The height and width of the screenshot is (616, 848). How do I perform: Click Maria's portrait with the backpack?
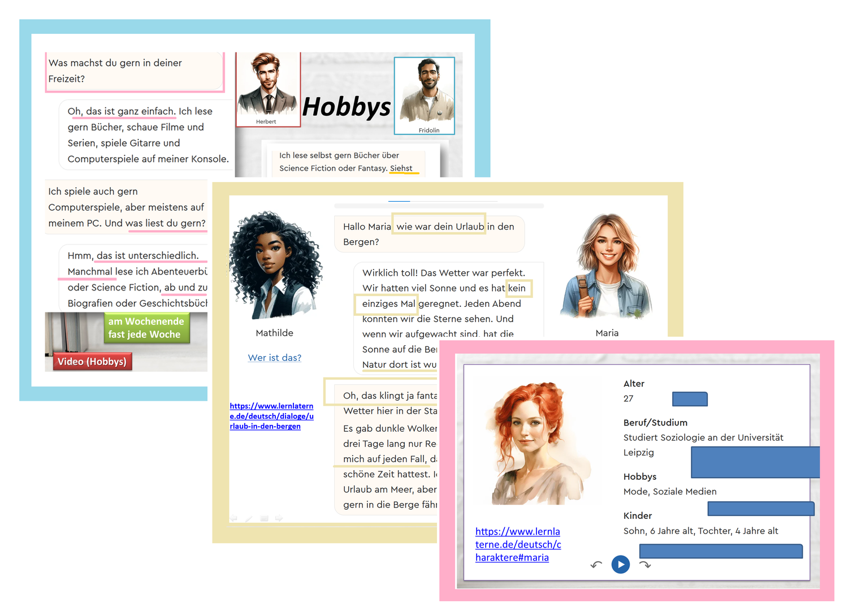click(607, 266)
